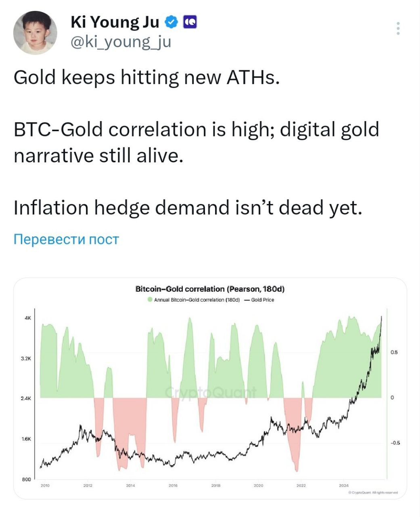
Task: Click the CryptoQuant copyright notice below the chart
Action: [373, 493]
